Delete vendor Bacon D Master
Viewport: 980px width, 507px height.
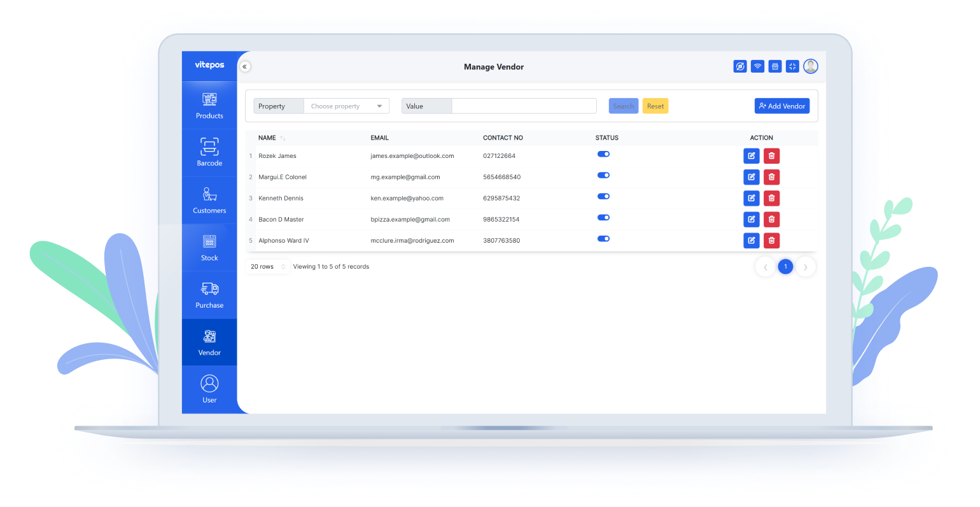coord(771,219)
